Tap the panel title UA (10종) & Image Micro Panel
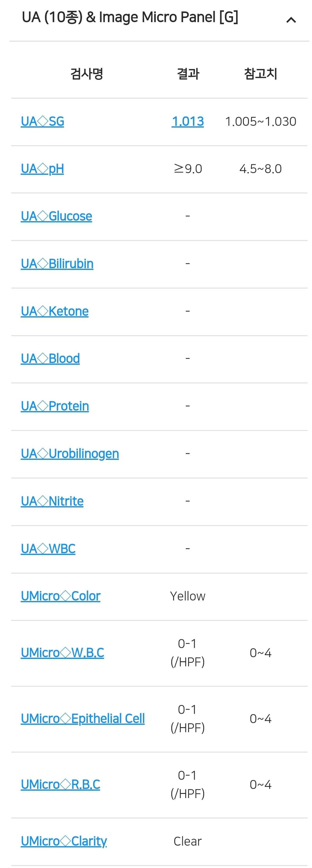 (130, 17)
